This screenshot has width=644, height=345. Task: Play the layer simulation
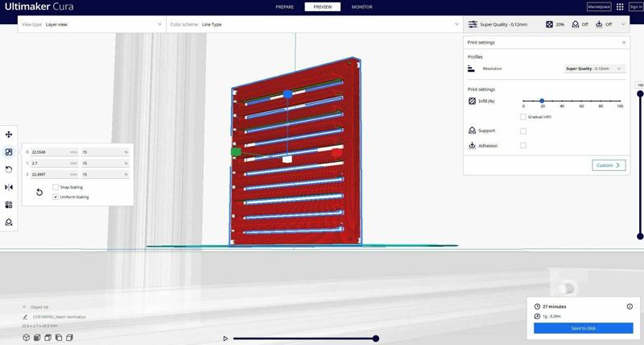point(225,339)
